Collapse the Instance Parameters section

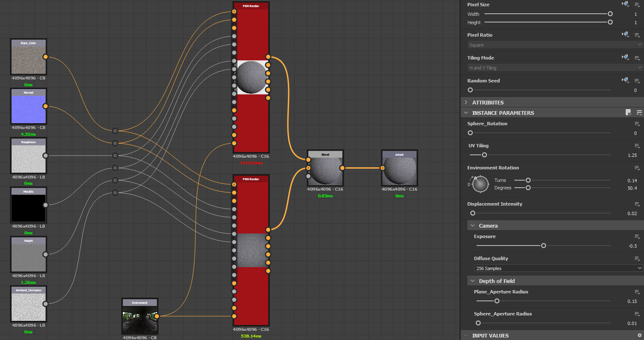466,113
